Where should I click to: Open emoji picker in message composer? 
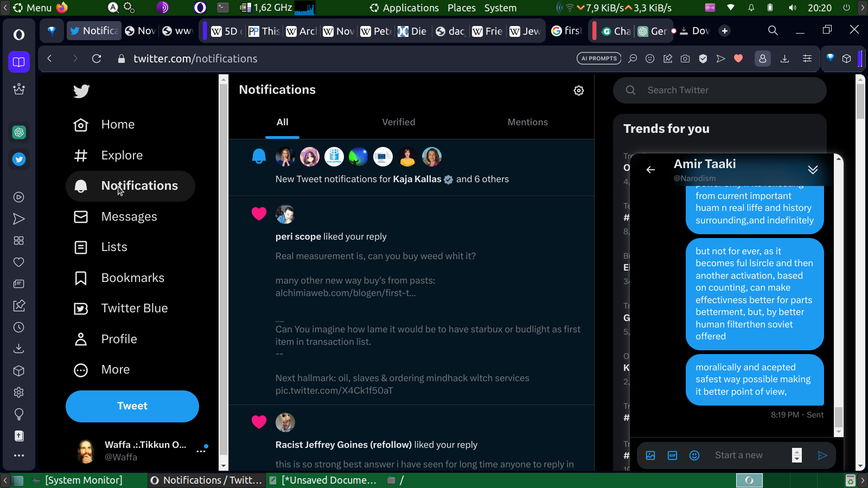694,455
